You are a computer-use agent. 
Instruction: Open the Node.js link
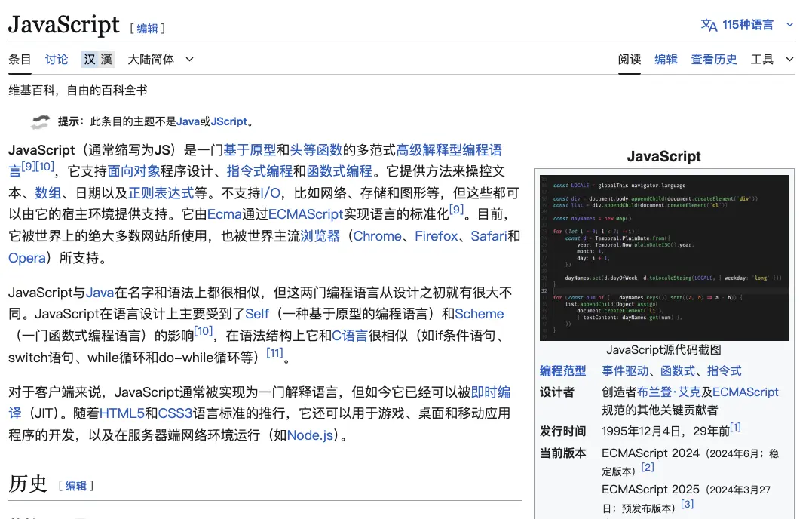[x=311, y=435]
